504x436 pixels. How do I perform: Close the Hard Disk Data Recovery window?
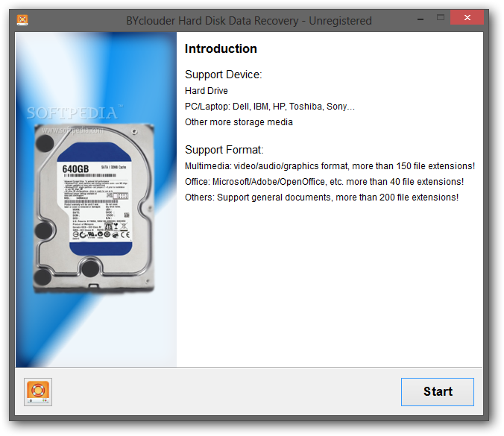[467, 17]
